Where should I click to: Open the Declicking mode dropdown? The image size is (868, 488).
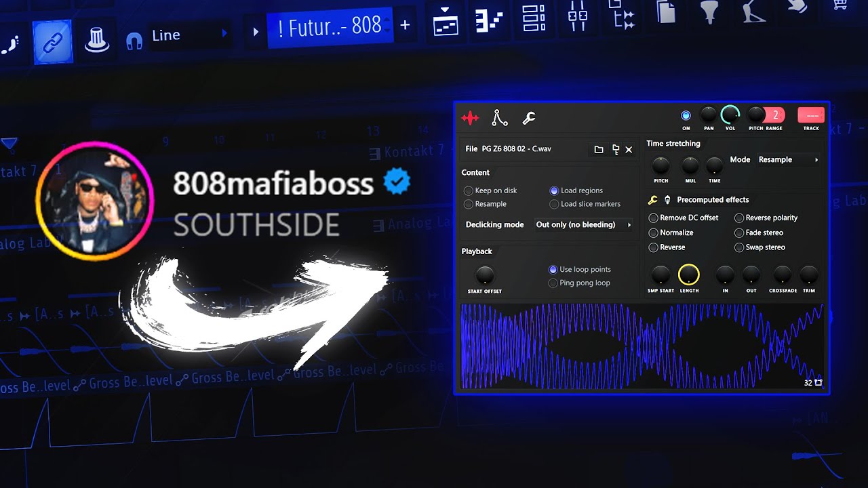tap(583, 224)
